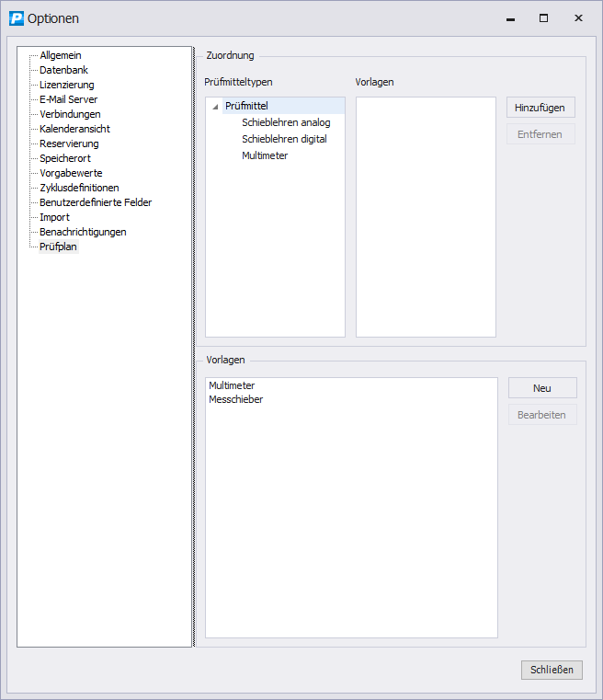The image size is (603, 700).
Task: Pick Multimeter under Prüfmittel tree
Action: click(265, 155)
